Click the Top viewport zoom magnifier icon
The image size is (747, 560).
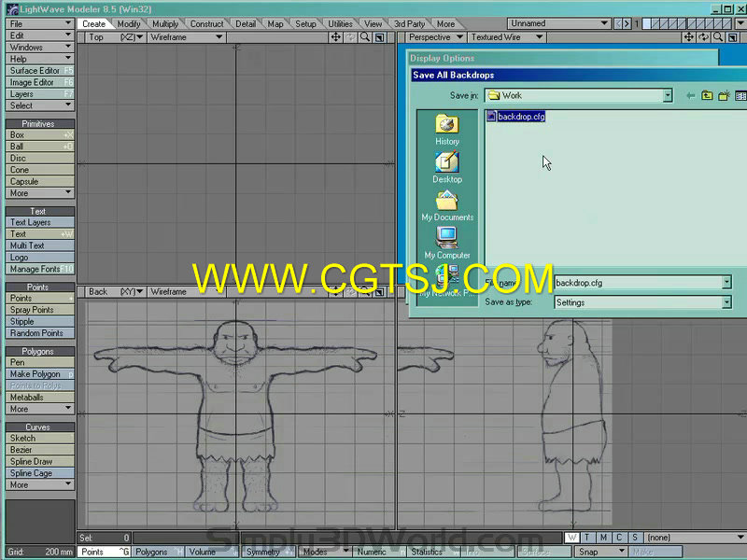point(365,37)
